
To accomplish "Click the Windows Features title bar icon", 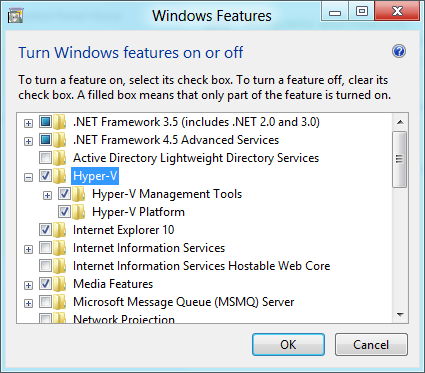I will pyautogui.click(x=15, y=16).
